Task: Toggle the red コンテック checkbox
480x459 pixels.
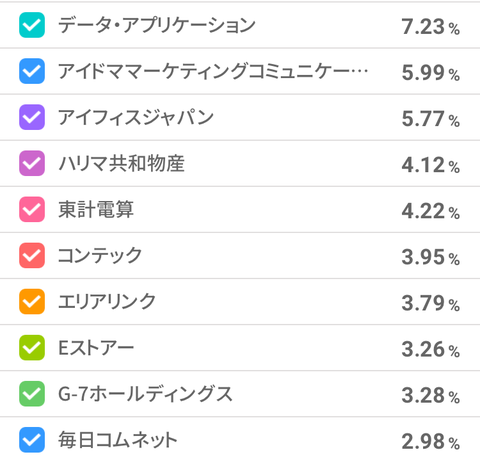Action: (x=32, y=255)
